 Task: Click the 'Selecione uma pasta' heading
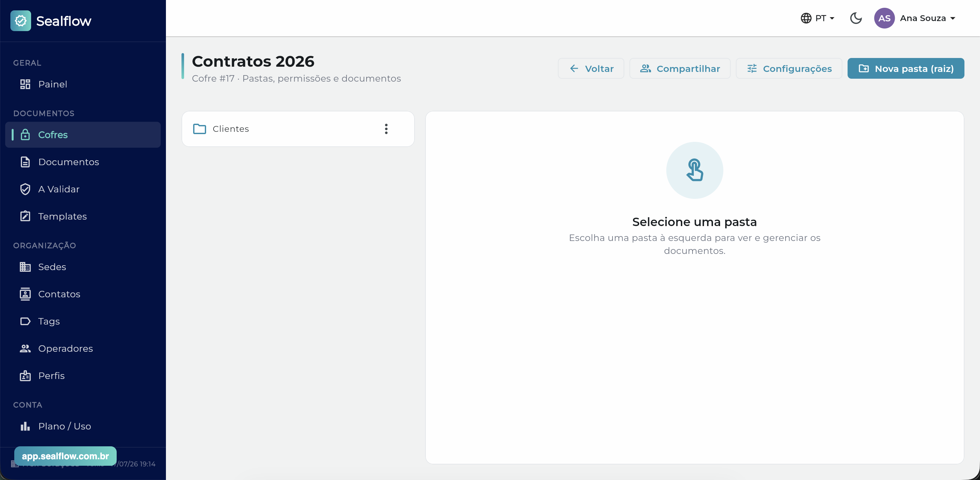pyautogui.click(x=694, y=222)
